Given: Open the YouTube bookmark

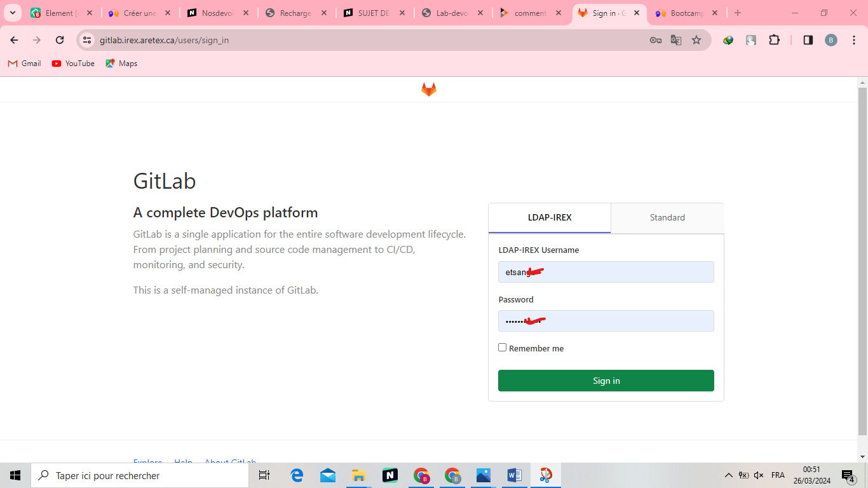Looking at the screenshot, I should click(73, 64).
